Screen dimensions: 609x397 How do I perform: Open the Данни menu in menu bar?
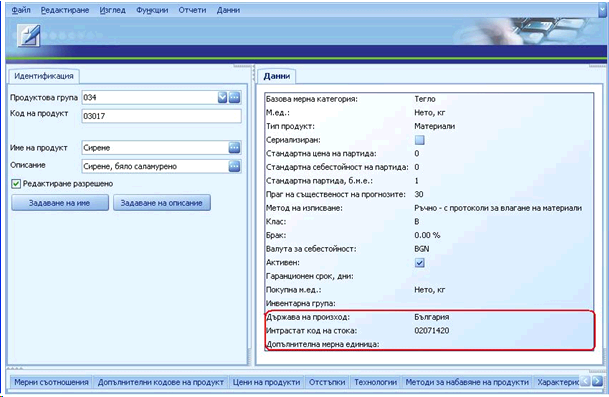228,10
